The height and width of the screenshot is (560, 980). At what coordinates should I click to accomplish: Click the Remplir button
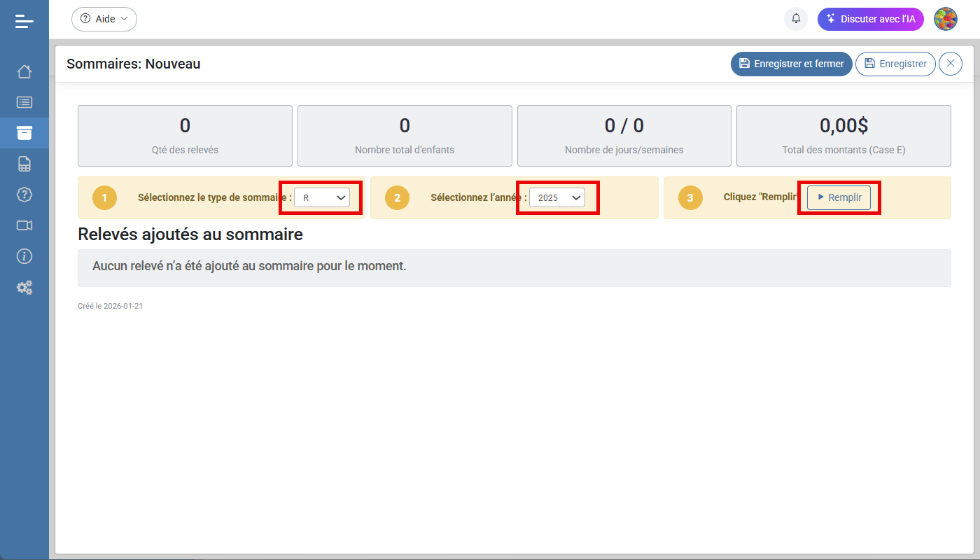click(838, 197)
